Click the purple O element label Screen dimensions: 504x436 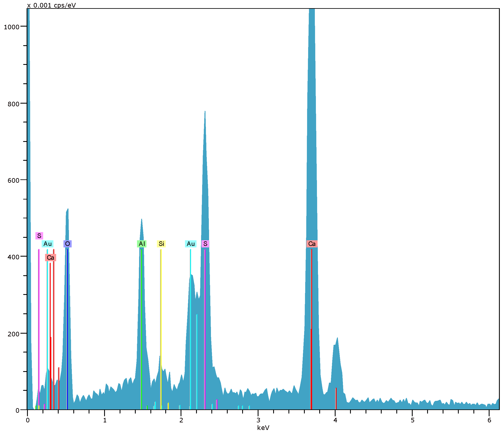click(x=67, y=244)
